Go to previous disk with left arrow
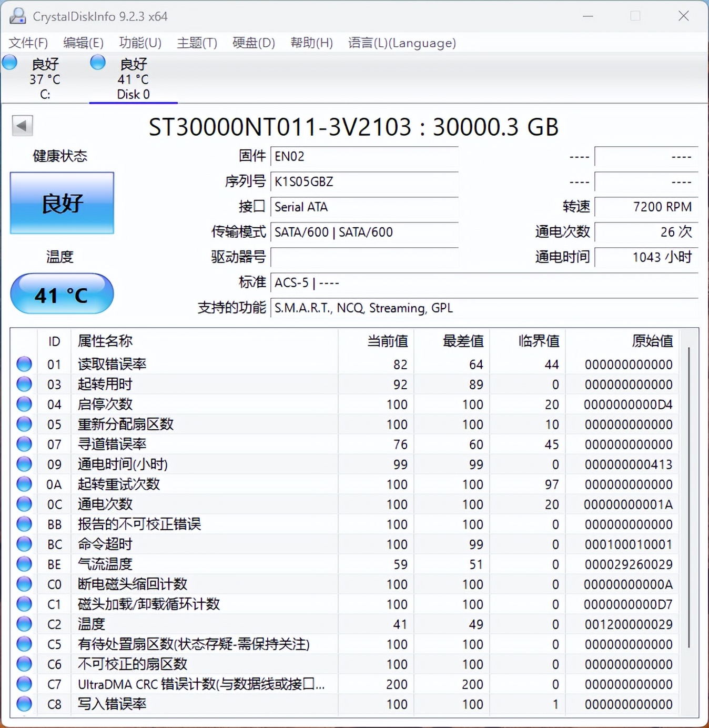The image size is (709, 728). [22, 126]
